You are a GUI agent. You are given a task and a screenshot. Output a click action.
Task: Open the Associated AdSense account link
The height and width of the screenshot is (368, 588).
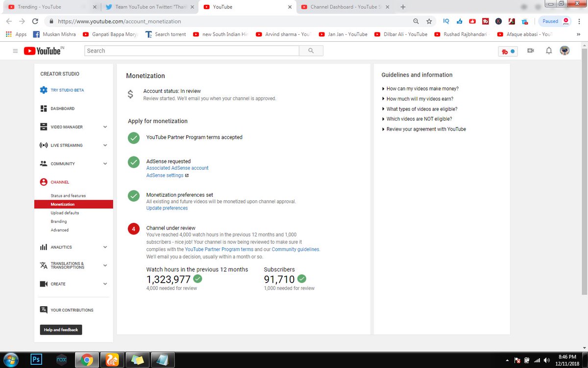click(x=177, y=168)
